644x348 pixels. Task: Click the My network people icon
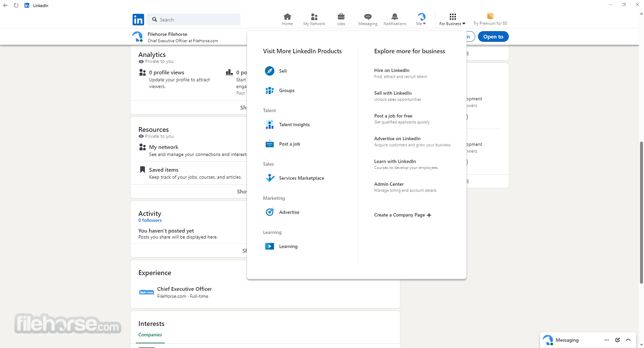(x=142, y=147)
